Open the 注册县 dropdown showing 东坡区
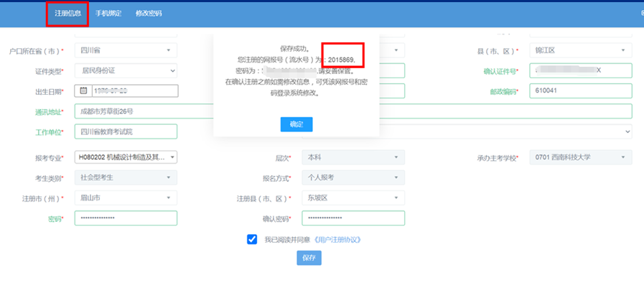Viewport: 644px width, 288px height. tap(353, 198)
